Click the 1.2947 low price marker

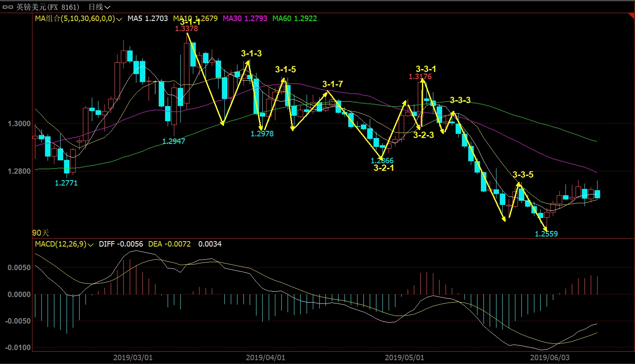[174, 141]
